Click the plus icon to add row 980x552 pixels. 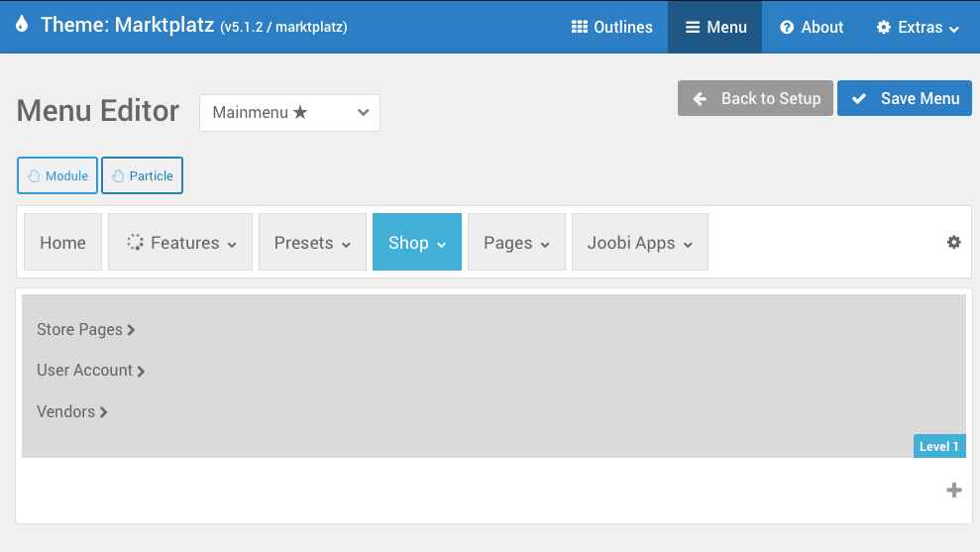tap(954, 491)
